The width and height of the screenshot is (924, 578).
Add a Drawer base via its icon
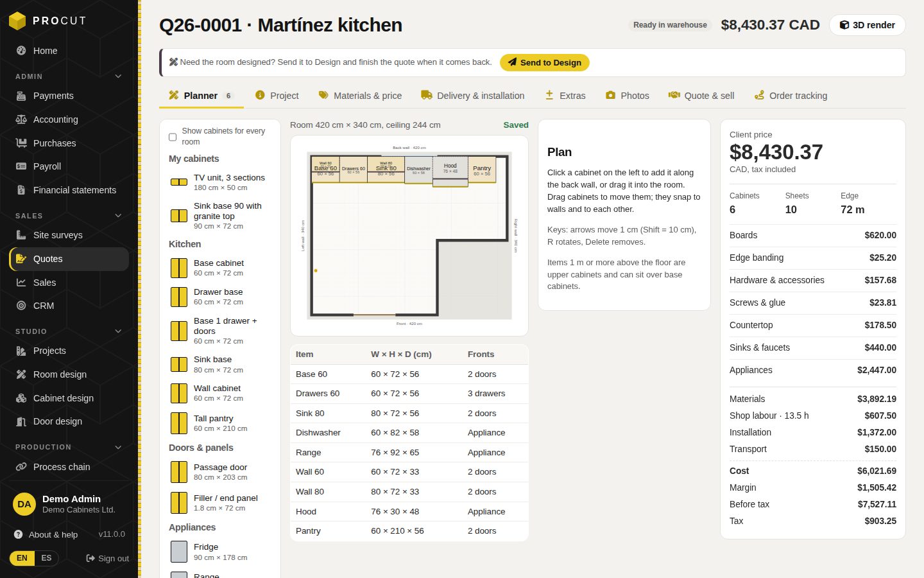179,297
